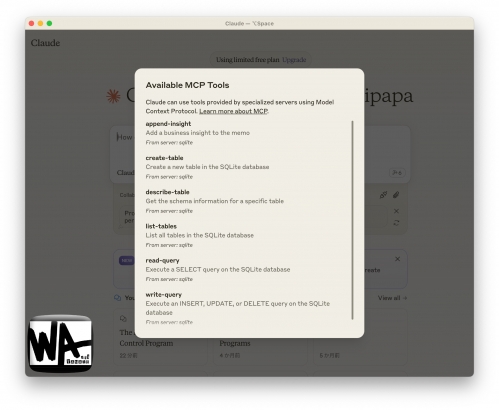Click the plug integrations icon beside paperclip

pyautogui.click(x=383, y=195)
